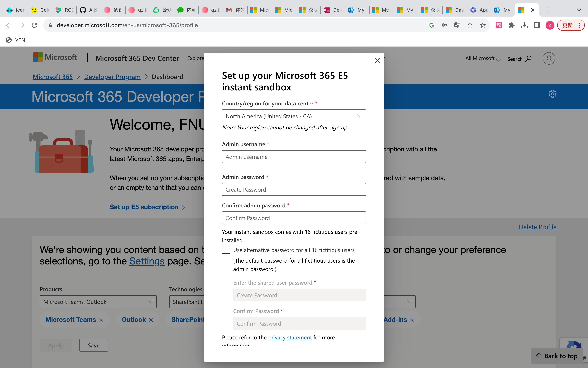Switch to the Gmail 你的 tab
Image resolution: width=588 pixels, height=368 pixels.
pyautogui.click(x=235, y=10)
